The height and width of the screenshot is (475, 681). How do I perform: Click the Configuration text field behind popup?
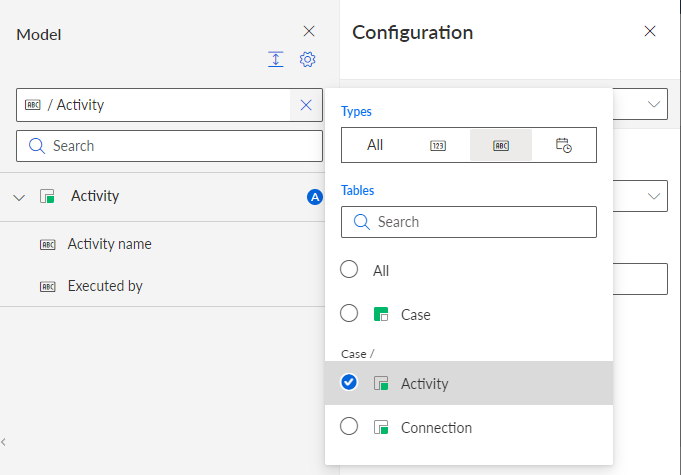point(640,279)
